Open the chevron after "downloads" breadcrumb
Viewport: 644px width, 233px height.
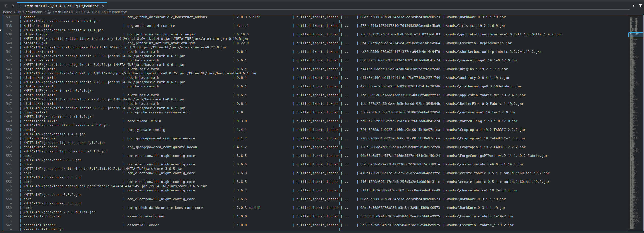(x=45, y=12)
